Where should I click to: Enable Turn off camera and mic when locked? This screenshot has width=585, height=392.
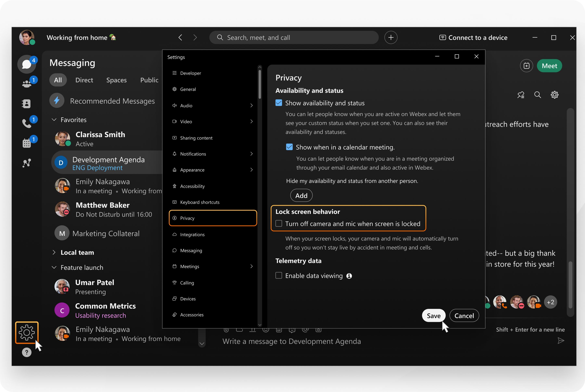279,223
